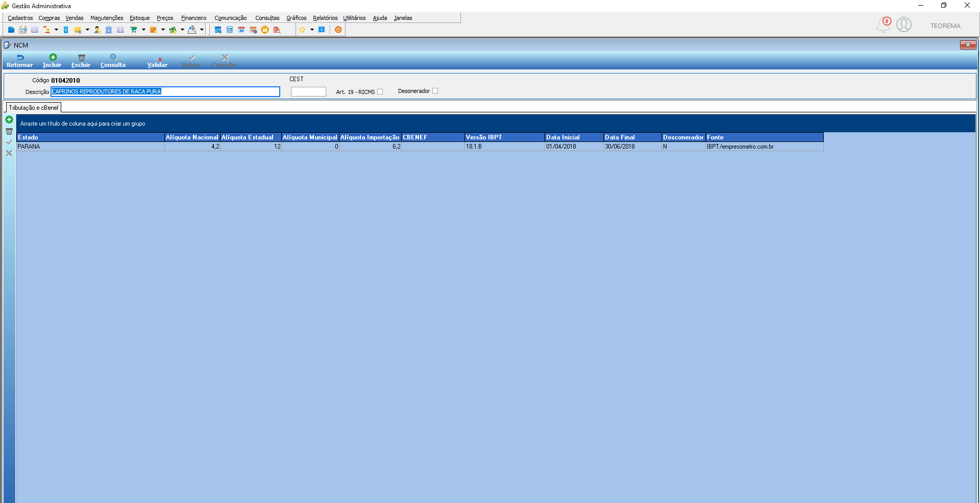Sort by Versão IBPT column header
The image size is (980, 503).
click(504, 137)
